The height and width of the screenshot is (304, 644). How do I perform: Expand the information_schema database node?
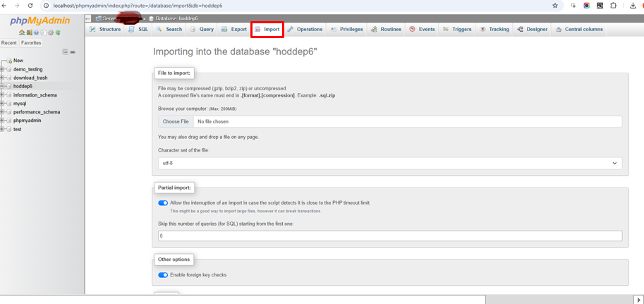[2, 95]
